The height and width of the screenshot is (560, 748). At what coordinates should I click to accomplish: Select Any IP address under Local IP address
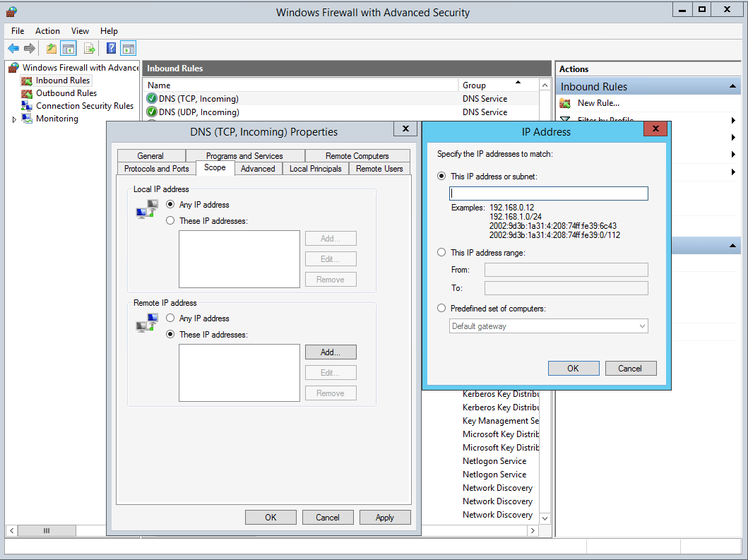click(x=170, y=204)
